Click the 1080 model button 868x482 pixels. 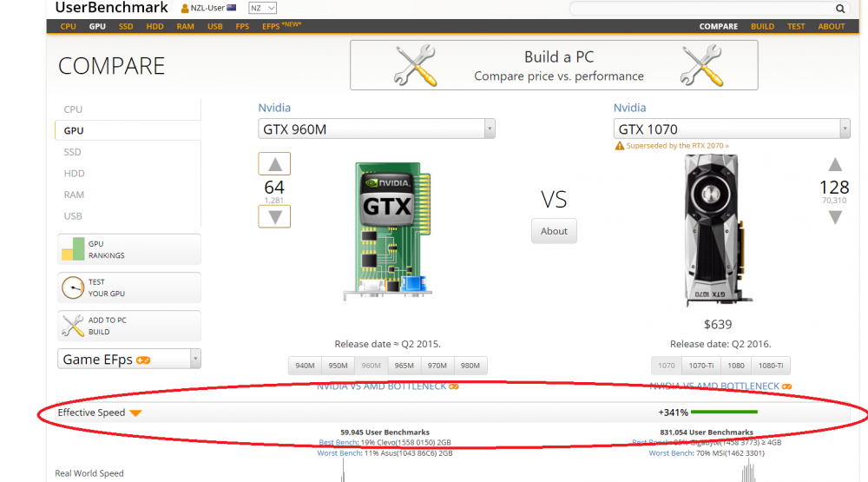click(736, 366)
